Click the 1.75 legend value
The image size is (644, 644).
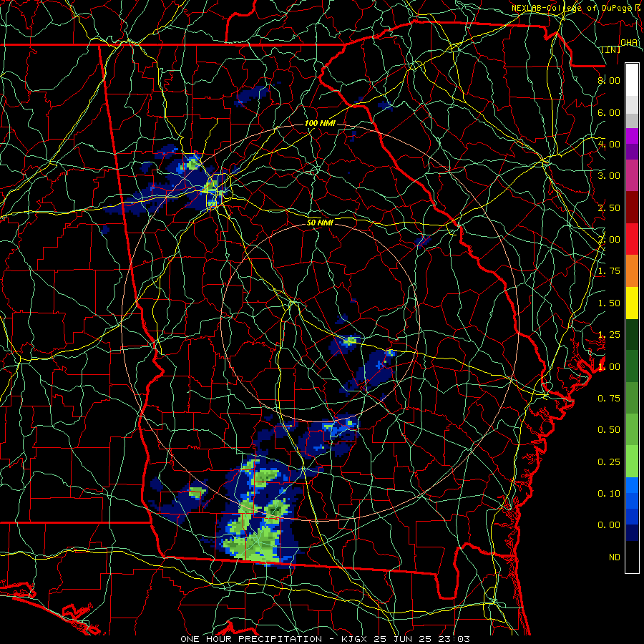(609, 271)
